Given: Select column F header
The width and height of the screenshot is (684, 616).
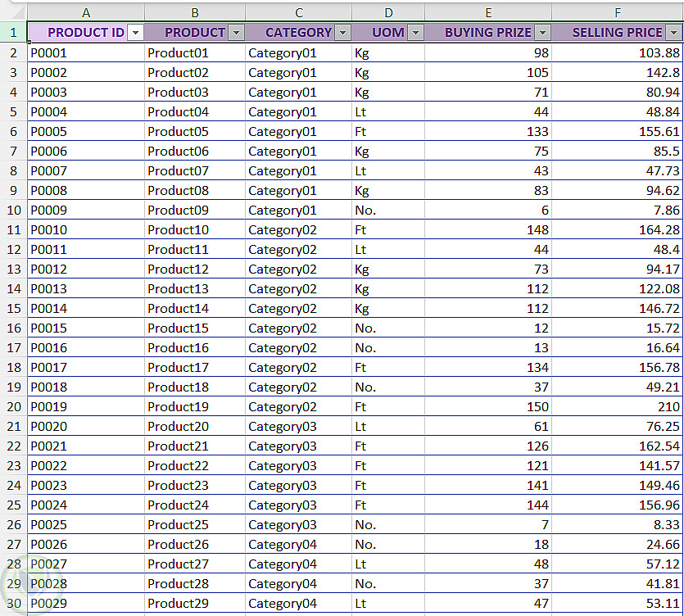Looking at the screenshot, I should [x=618, y=12].
